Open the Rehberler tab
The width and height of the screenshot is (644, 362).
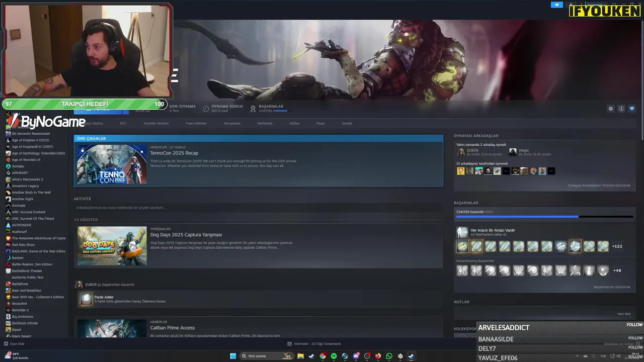pos(265,123)
